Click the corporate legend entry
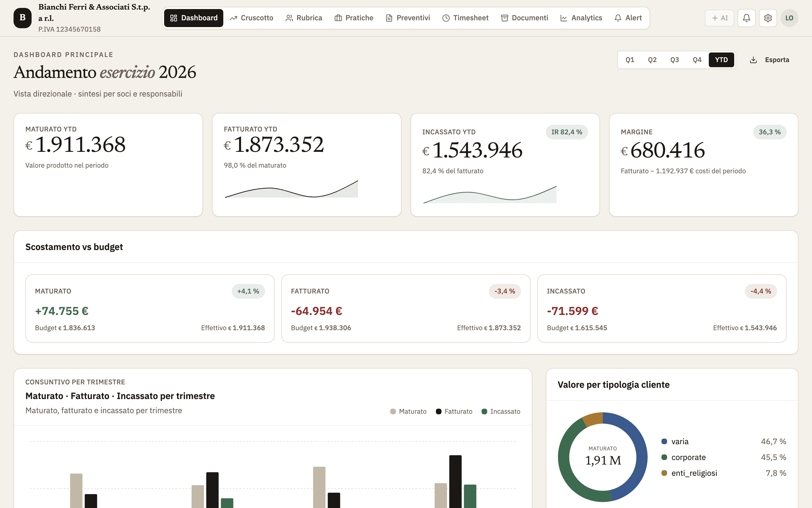The width and height of the screenshot is (812, 508). 724,457
